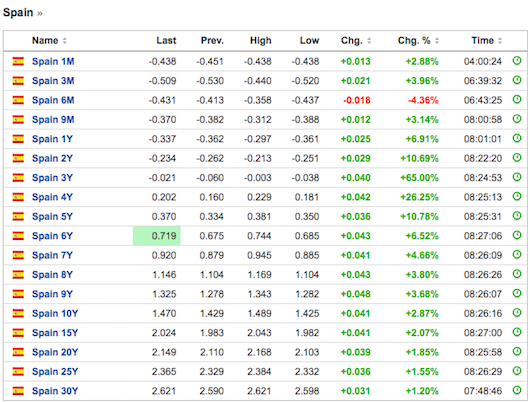The width and height of the screenshot is (530, 402).
Task: Click the clock icon in Spain 1M row
Action: 517,61
